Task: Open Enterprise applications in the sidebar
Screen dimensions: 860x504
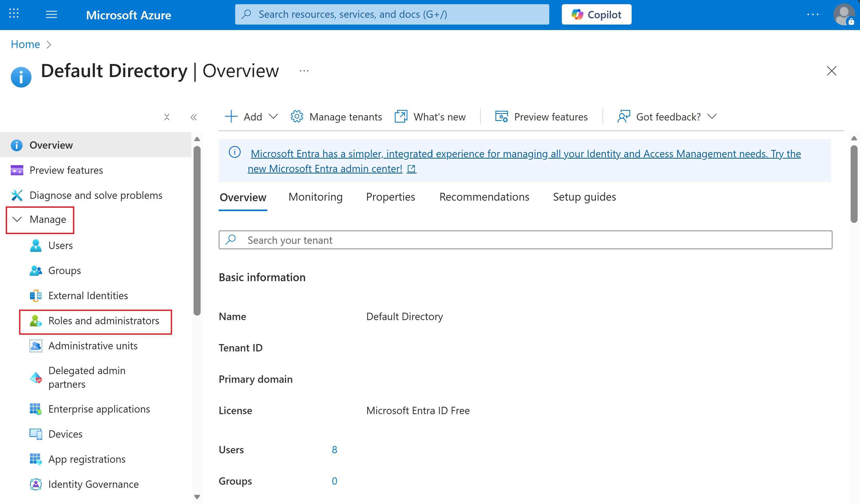Action: pos(99,409)
